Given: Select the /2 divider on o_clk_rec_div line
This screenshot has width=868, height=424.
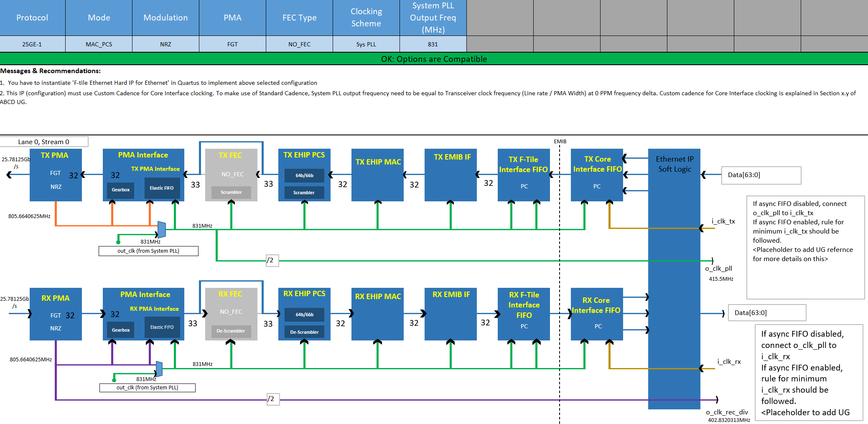Looking at the screenshot, I should (273, 399).
